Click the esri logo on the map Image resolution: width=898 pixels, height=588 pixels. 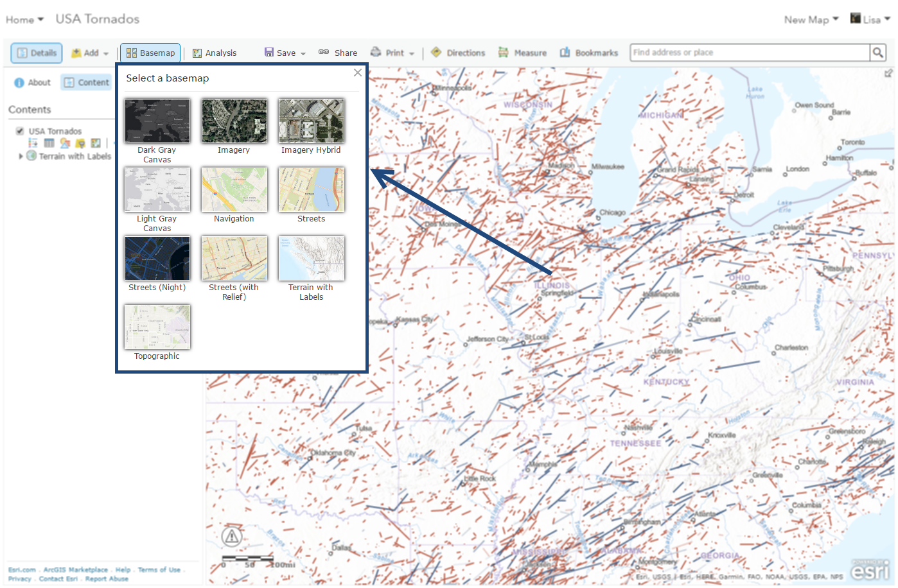coord(870,569)
